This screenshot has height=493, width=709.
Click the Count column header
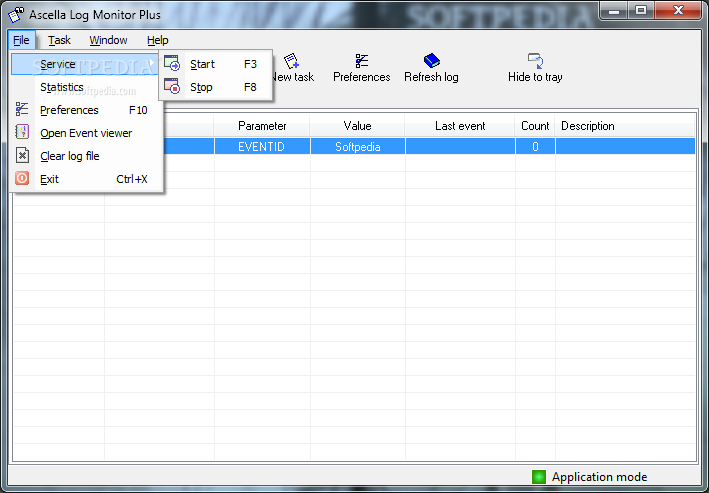pos(535,126)
